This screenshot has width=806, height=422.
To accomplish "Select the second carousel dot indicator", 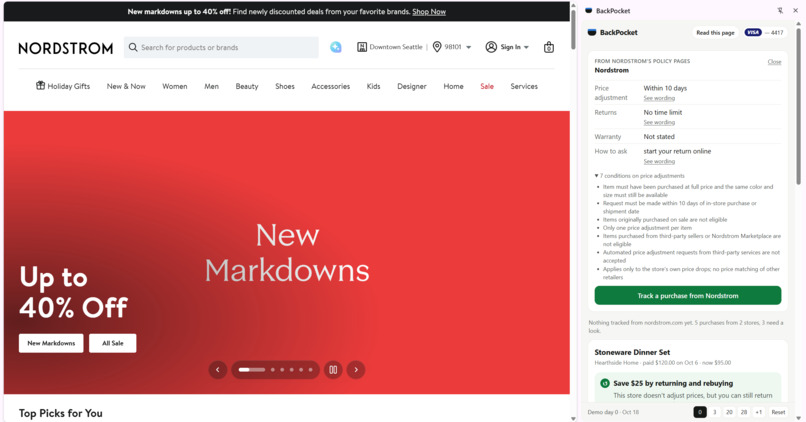I will 272,370.
